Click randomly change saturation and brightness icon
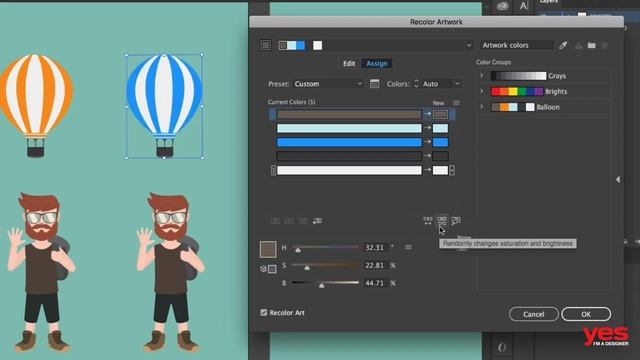This screenshot has height=360, width=640. click(x=442, y=221)
